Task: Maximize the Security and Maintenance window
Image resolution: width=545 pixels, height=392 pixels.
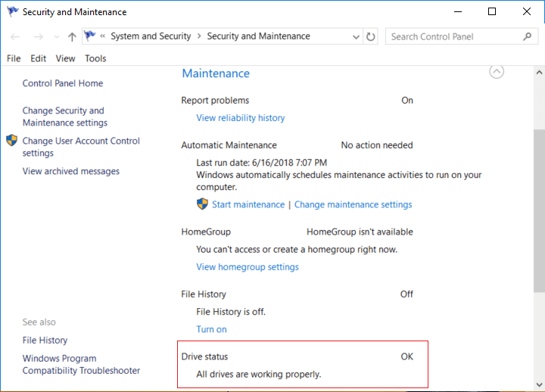Action: 492,11
